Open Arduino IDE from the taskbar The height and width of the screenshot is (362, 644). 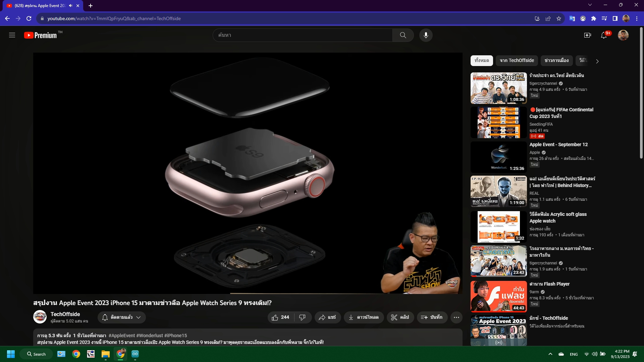coord(135,354)
